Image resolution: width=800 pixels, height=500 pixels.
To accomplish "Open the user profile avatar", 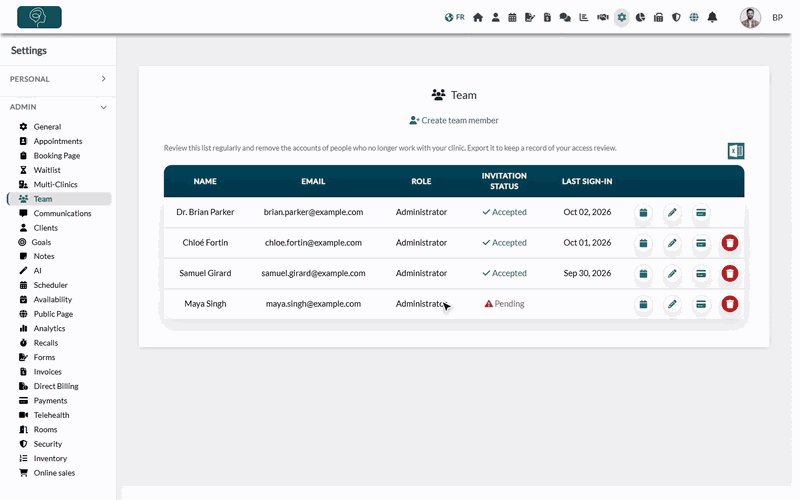I will click(750, 17).
